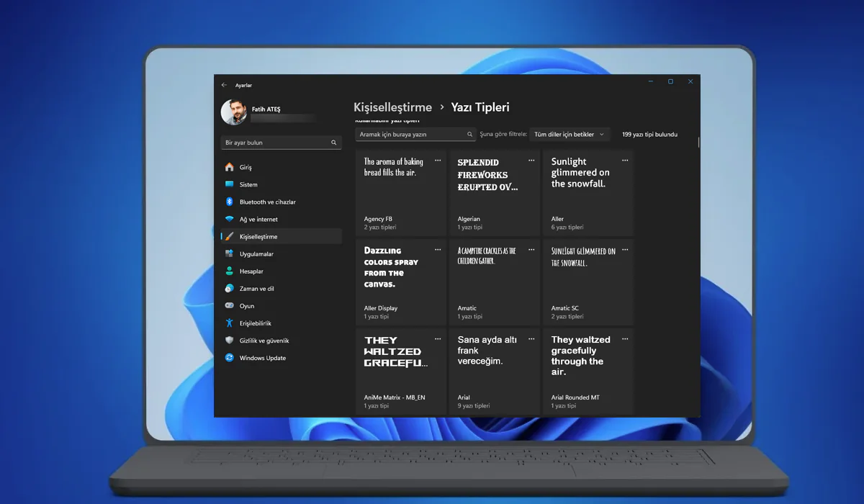Click the Erişilebilirlik accessibility icon

229,323
